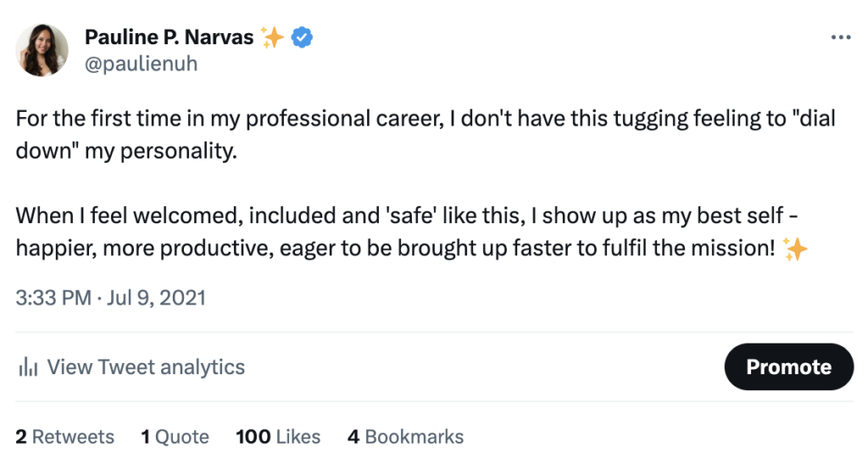Open the @paulienuh handle link

click(141, 64)
